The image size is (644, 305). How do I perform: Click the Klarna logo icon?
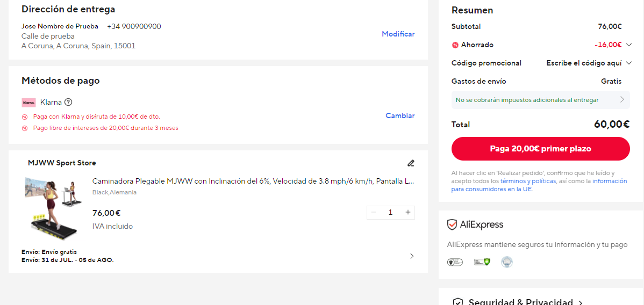pos(28,102)
